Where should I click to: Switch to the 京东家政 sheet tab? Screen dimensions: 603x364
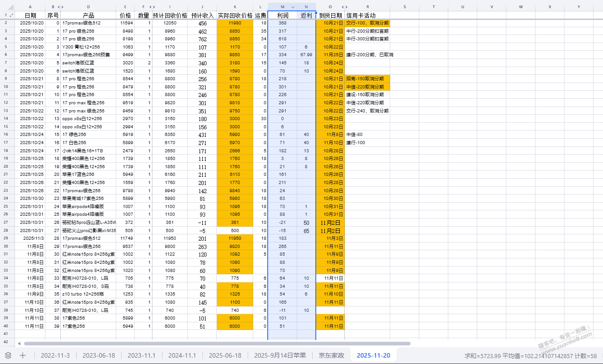pos(331,355)
